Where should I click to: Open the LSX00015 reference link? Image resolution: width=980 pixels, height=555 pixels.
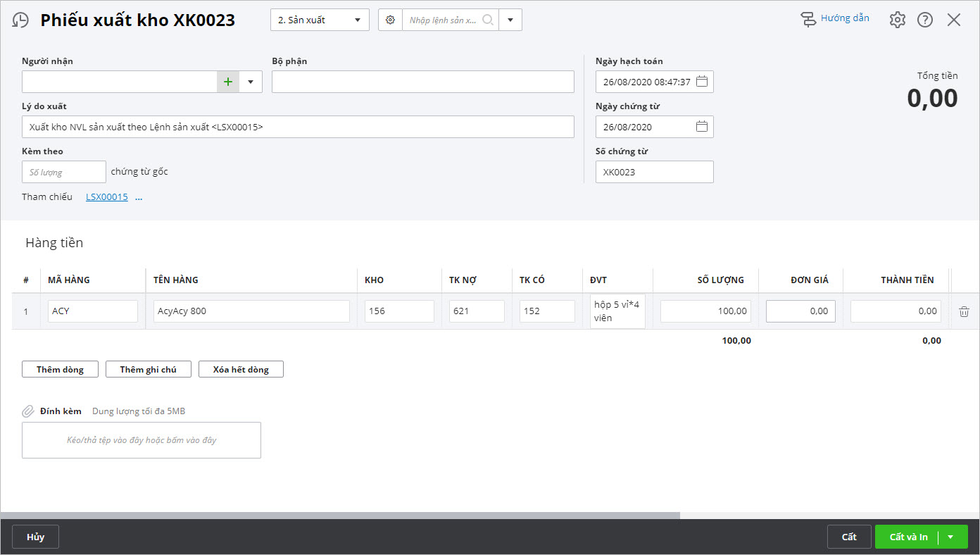(107, 197)
